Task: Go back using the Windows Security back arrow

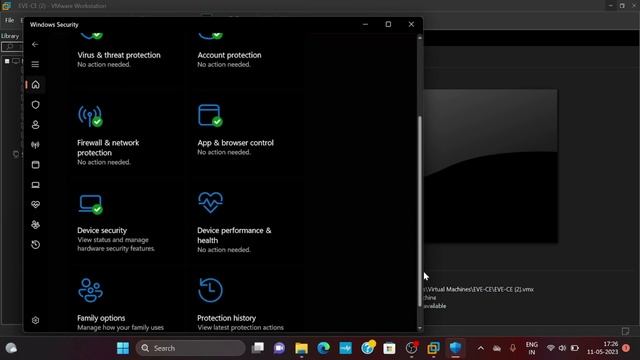Action: [x=35, y=44]
